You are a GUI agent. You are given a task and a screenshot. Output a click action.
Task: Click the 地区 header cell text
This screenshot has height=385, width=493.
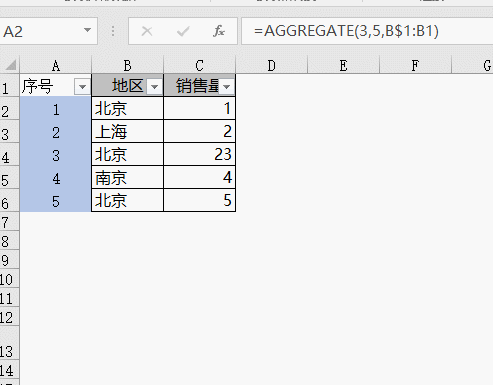127,86
